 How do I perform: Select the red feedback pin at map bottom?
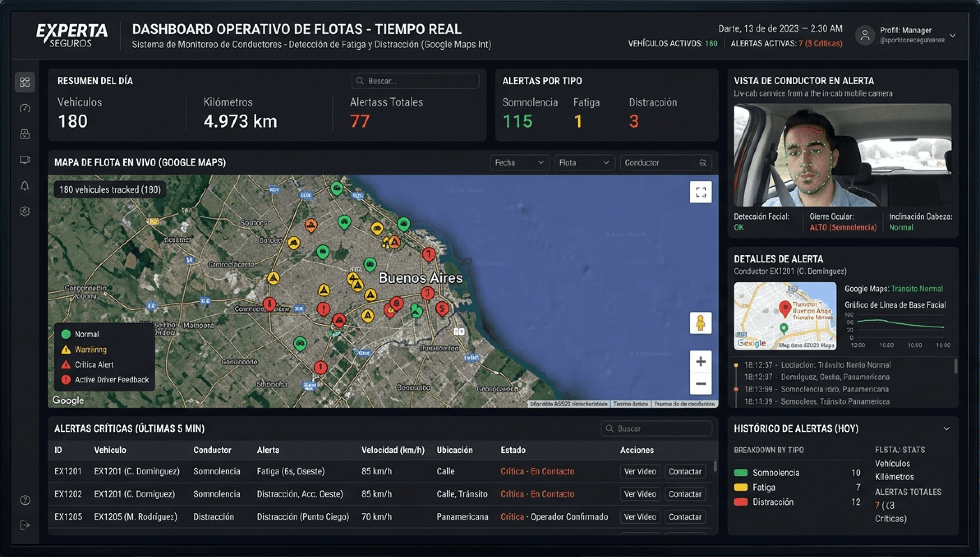320,367
